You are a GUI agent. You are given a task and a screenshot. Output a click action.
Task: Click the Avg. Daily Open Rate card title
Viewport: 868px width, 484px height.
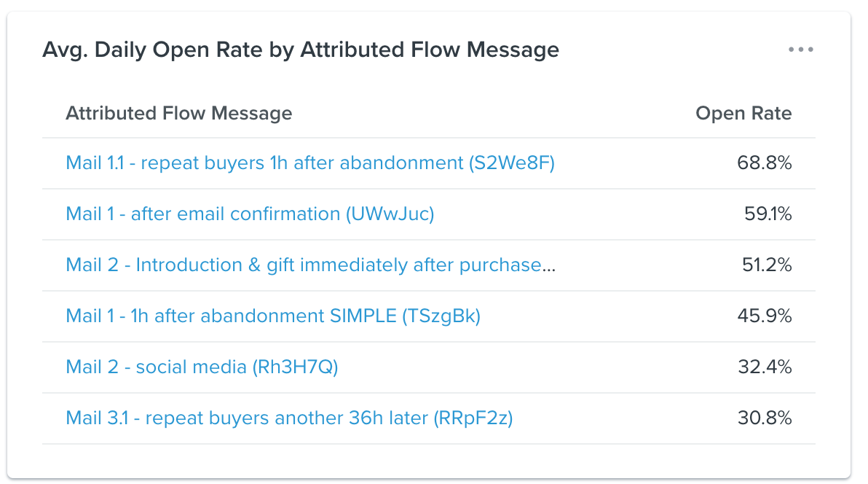pos(301,50)
